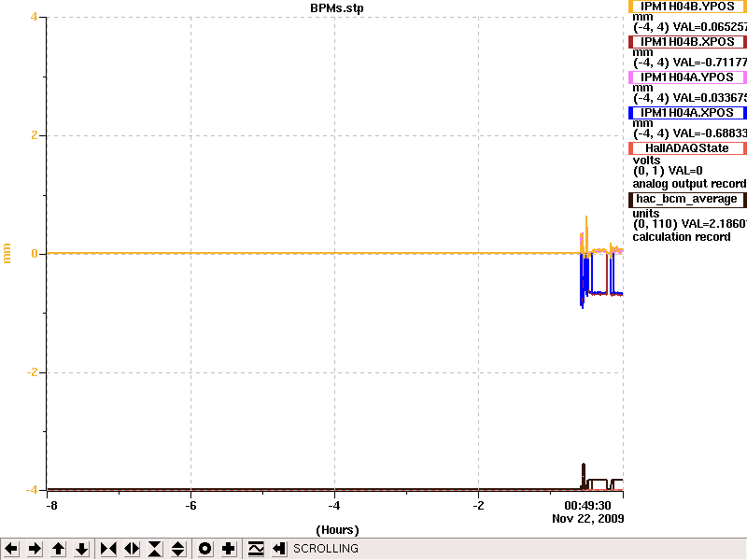Viewport: 747px width, 560px height.
Task: Click the top 4 Y-axis tick label
Action: click(x=34, y=17)
